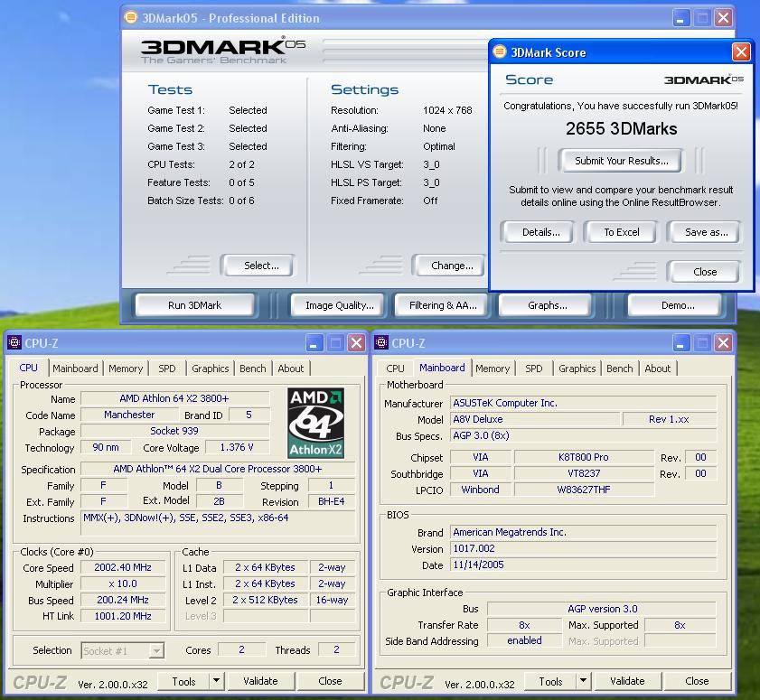
Task: Click Close button in right CPU-Z footer
Action: point(697,681)
